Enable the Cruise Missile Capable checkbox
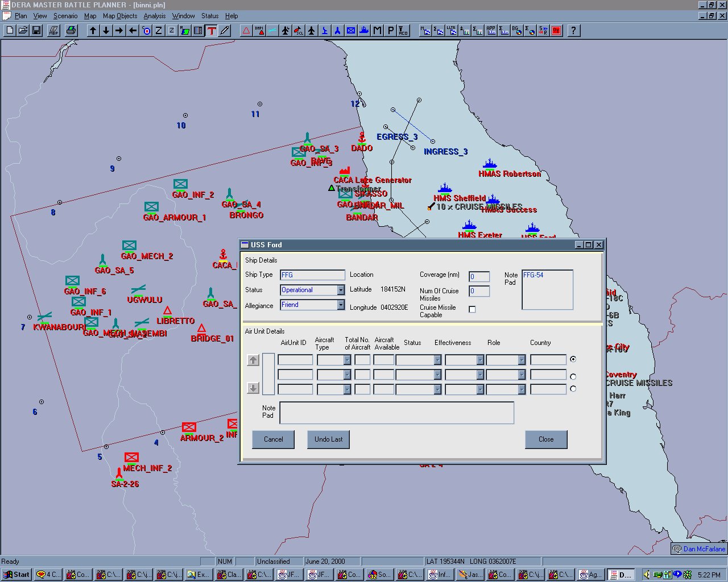Screen dimensions: 728x582 472,309
